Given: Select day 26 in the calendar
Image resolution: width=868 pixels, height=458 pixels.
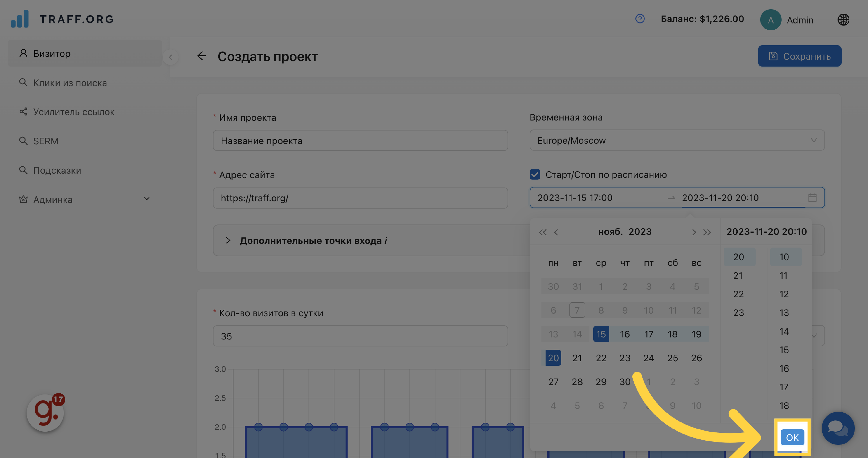Looking at the screenshot, I should 696,358.
